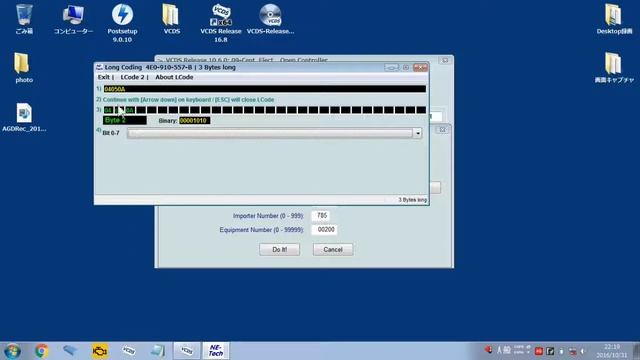This screenshot has width=640, height=360.
Task: Open the blue cable icon taskbar app
Action: pos(71,351)
